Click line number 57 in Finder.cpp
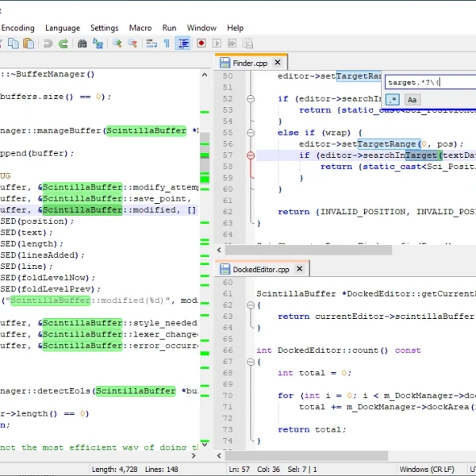Screen dimensions: 476x476 coord(228,155)
